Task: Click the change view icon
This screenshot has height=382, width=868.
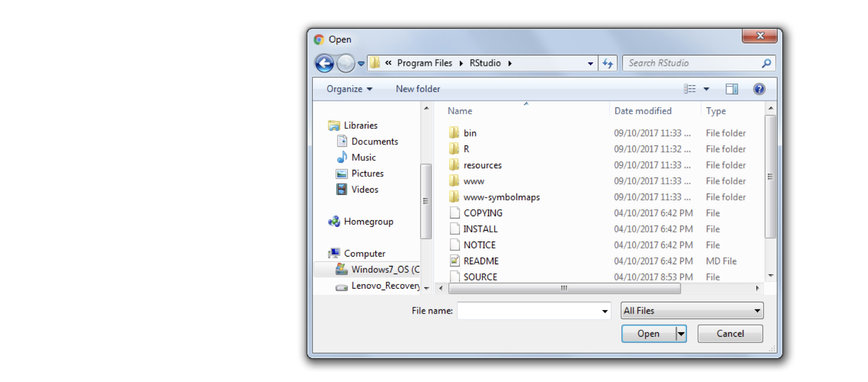Action: point(690,89)
